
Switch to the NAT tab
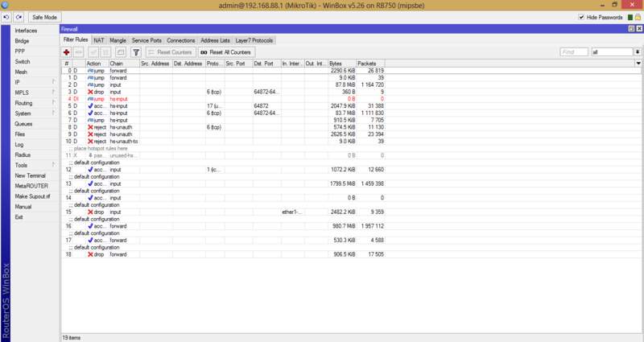point(98,40)
